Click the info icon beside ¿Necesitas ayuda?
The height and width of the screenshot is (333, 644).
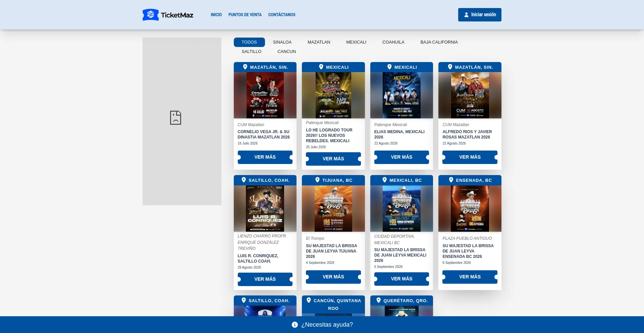pyautogui.click(x=295, y=325)
